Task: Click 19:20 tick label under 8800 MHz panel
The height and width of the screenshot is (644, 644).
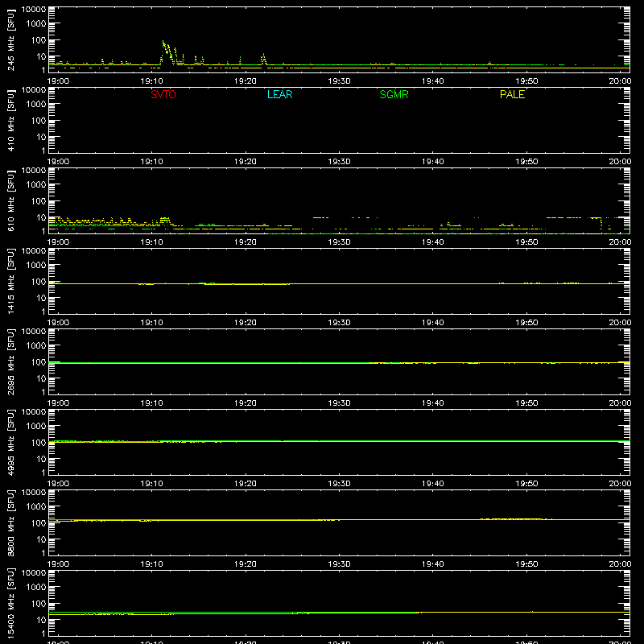Action: coord(246,564)
